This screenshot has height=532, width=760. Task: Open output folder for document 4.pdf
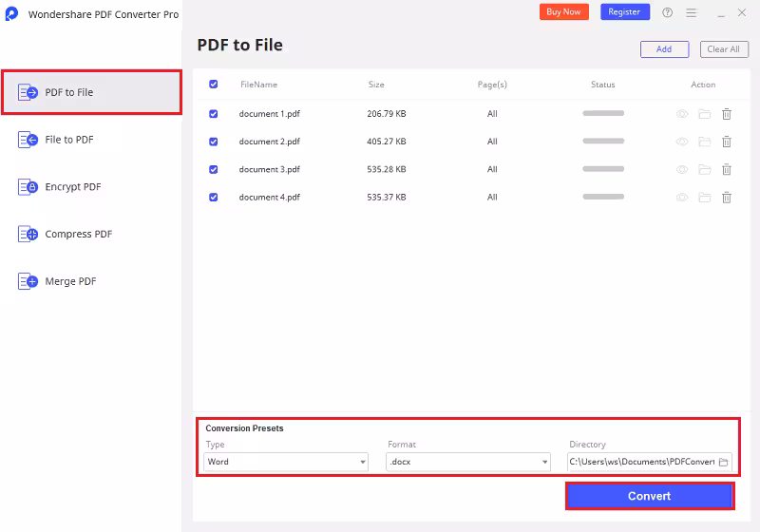(704, 198)
